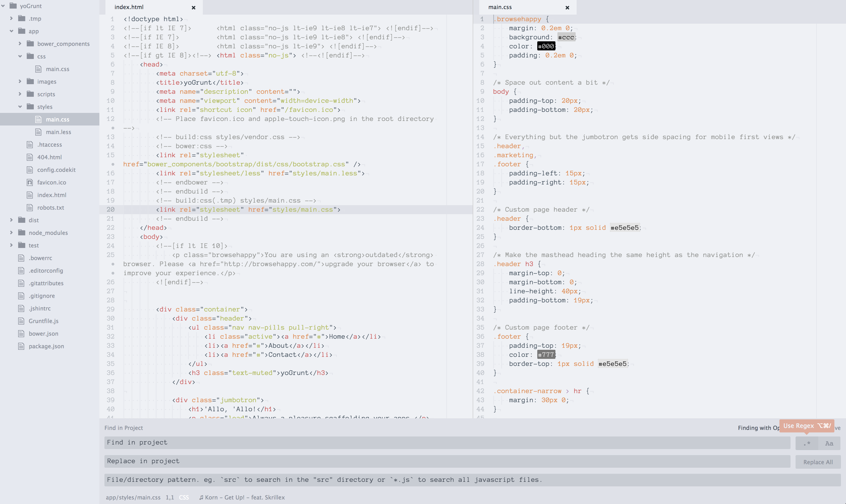Click the CSS grammar selector in status bar
Image resolution: width=846 pixels, height=504 pixels.
[x=184, y=497]
